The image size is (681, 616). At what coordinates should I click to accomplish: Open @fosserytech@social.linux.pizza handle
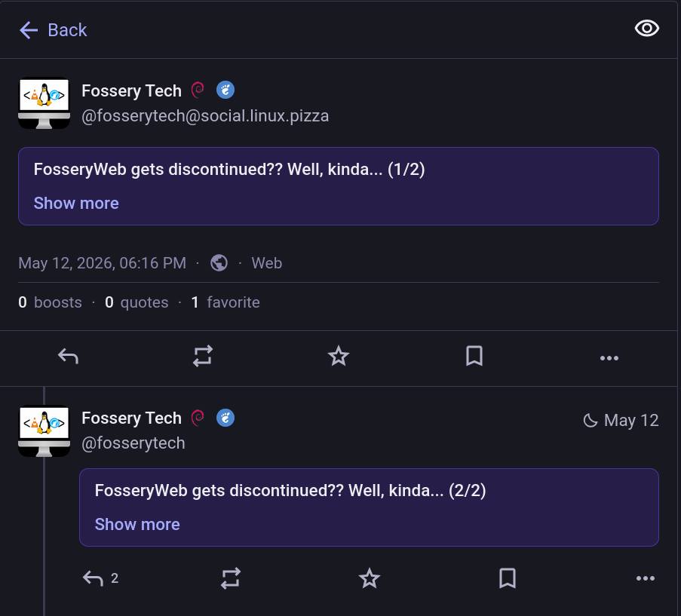click(x=205, y=116)
